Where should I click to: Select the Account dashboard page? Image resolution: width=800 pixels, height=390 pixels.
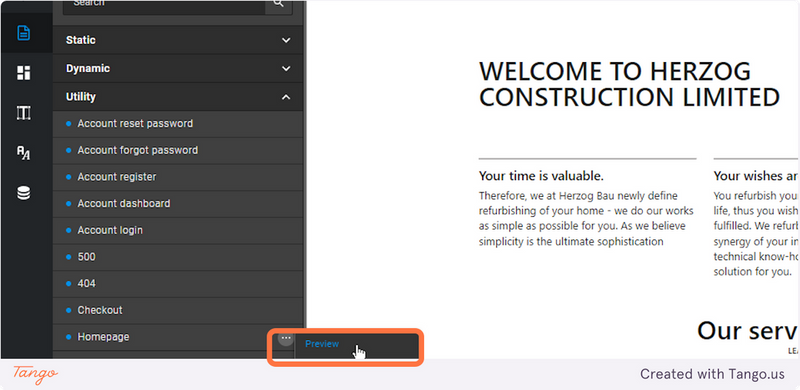[178, 203]
